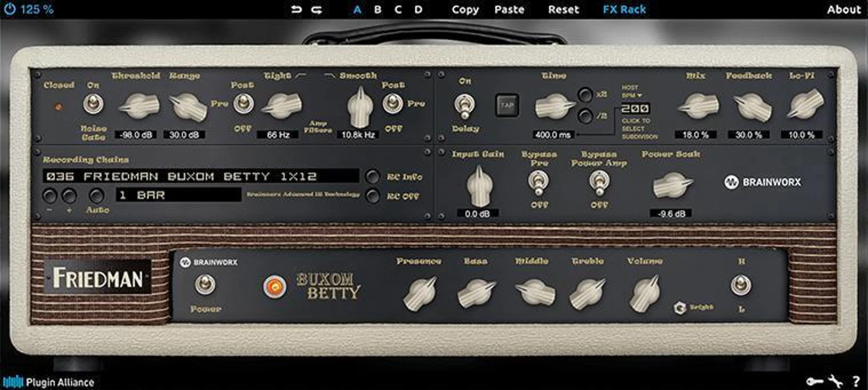The image size is (868, 390).
Task: Open the wrench settings icon
Action: click(x=835, y=381)
